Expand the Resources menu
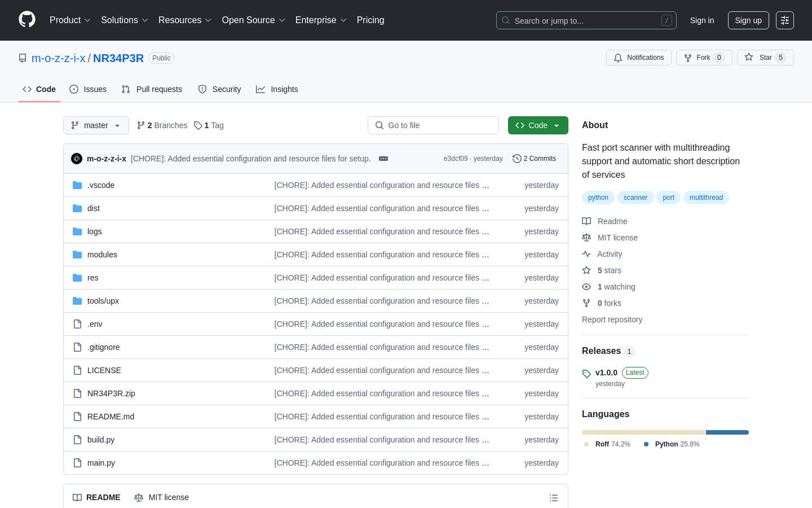 (x=185, y=20)
